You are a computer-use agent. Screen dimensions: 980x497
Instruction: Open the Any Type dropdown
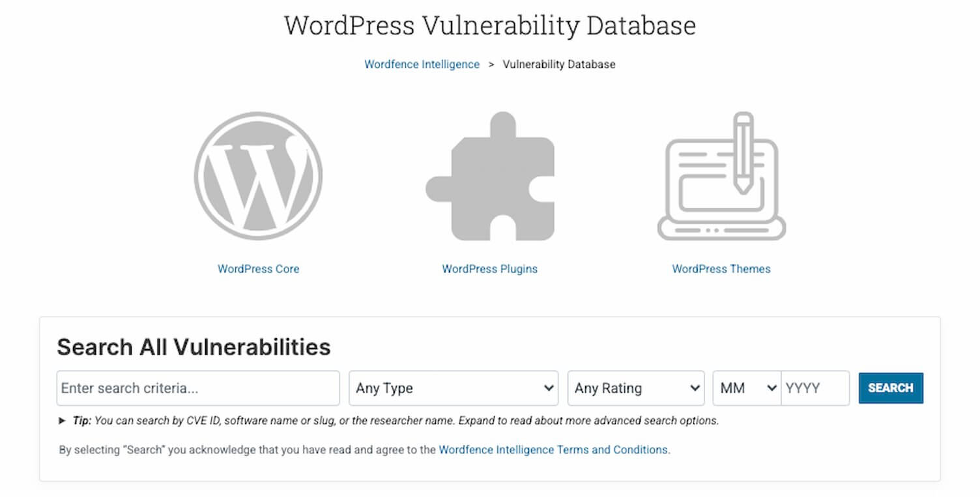coord(454,388)
